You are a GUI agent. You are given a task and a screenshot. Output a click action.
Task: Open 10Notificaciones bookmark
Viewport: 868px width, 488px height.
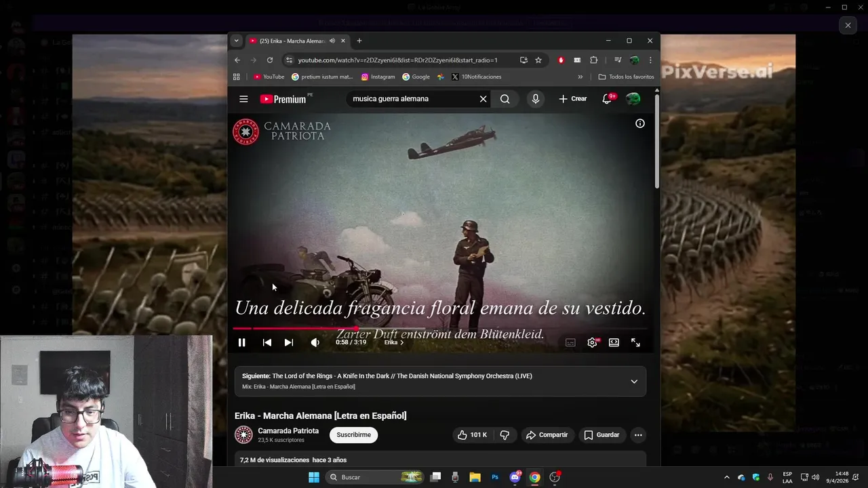476,77
